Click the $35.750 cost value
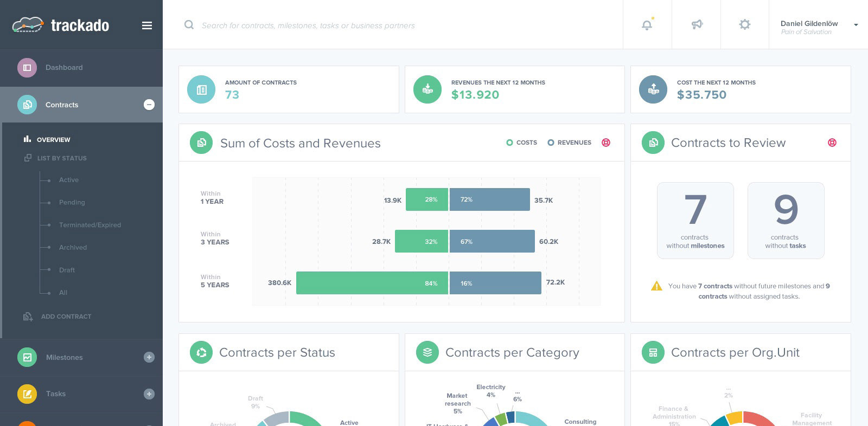 (701, 95)
